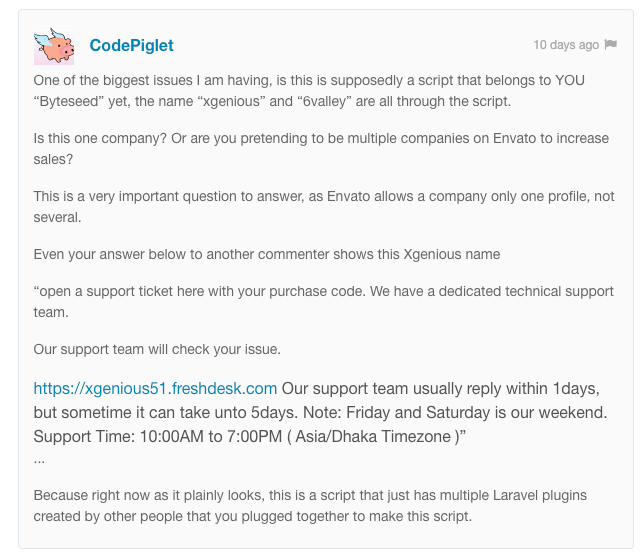Open the xgenious51.freshdesk.com support link
The width and height of the screenshot is (643, 559).
[x=155, y=388]
